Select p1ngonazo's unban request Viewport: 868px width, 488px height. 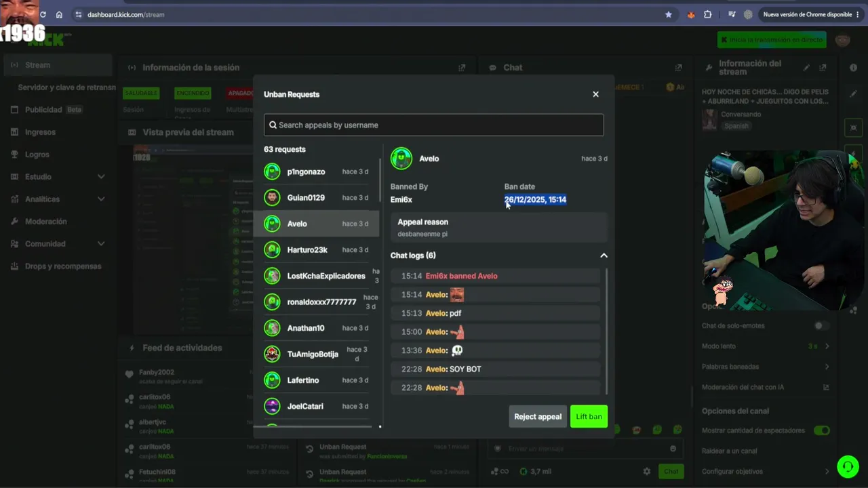click(317, 171)
